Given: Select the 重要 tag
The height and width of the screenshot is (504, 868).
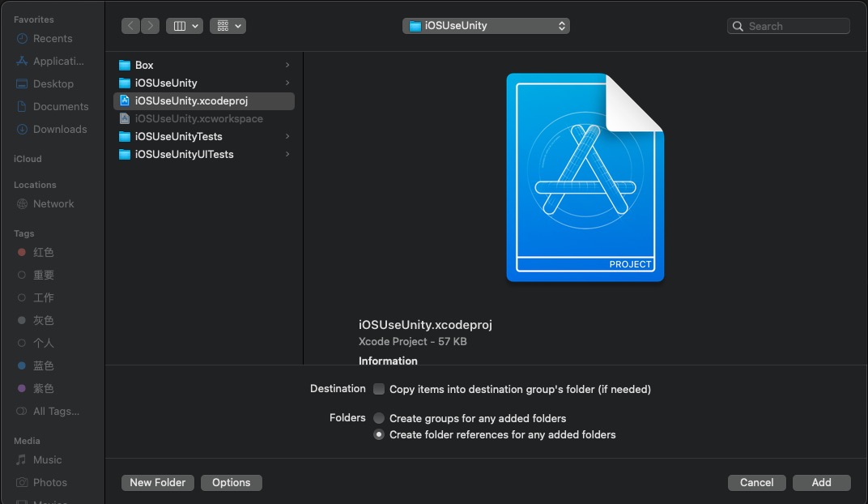Looking at the screenshot, I should [43, 275].
